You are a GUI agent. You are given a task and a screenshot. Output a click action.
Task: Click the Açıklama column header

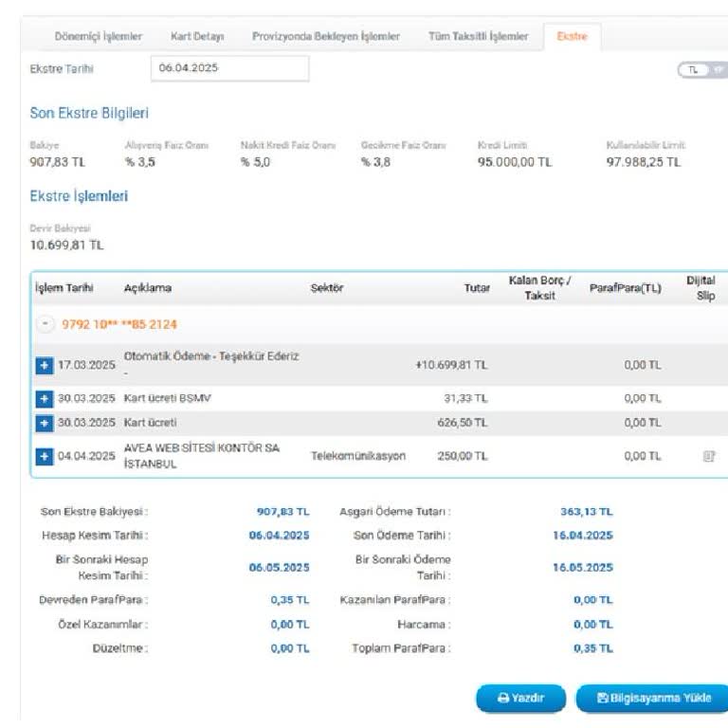pyautogui.click(x=148, y=288)
